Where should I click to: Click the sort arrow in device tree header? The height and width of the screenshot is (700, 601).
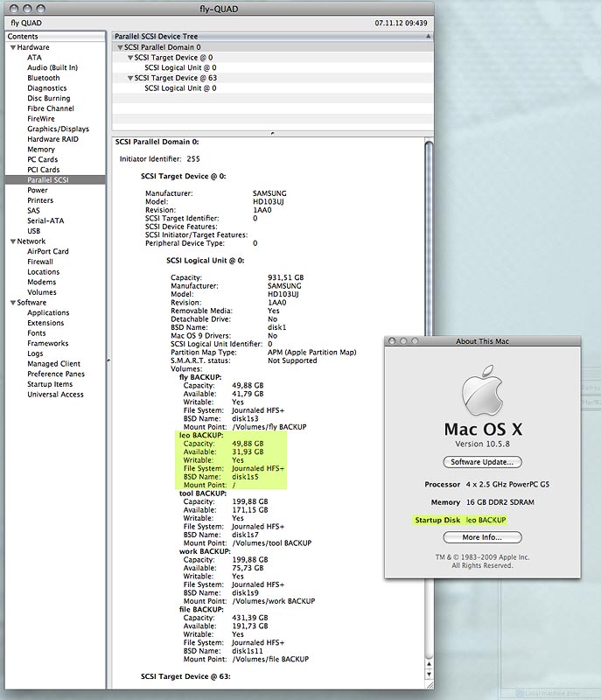click(x=429, y=37)
